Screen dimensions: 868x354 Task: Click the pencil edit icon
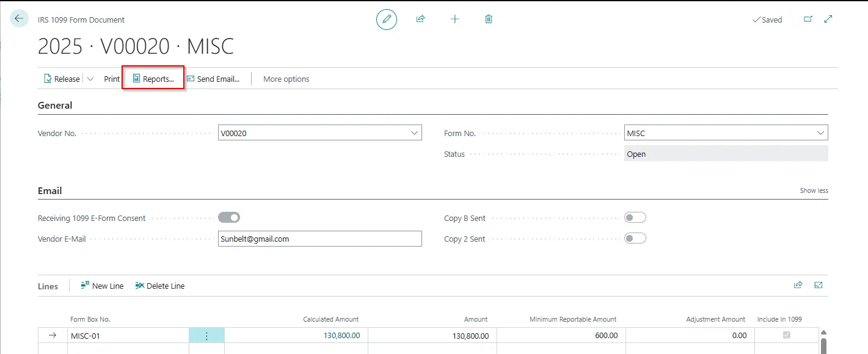click(386, 20)
